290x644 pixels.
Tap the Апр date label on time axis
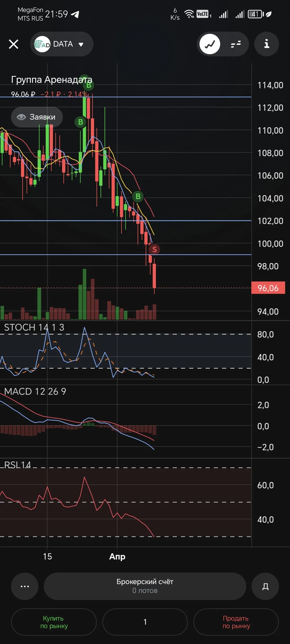tap(117, 557)
